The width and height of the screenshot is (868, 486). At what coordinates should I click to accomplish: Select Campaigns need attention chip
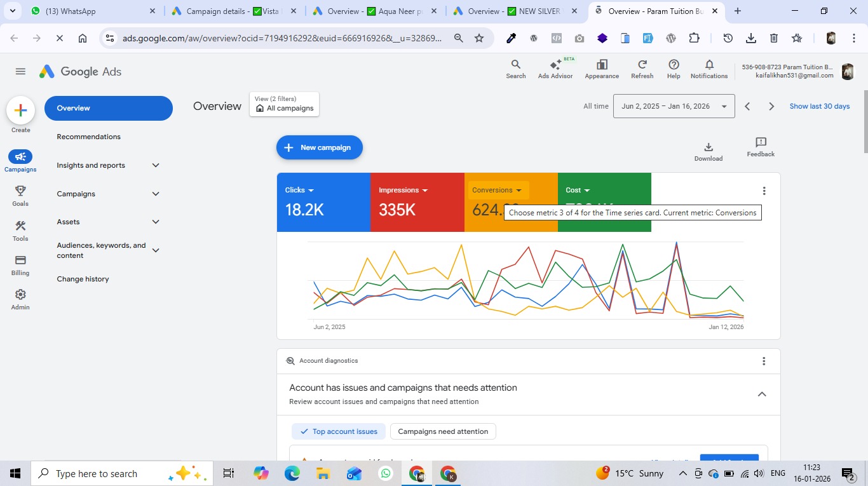click(x=443, y=431)
